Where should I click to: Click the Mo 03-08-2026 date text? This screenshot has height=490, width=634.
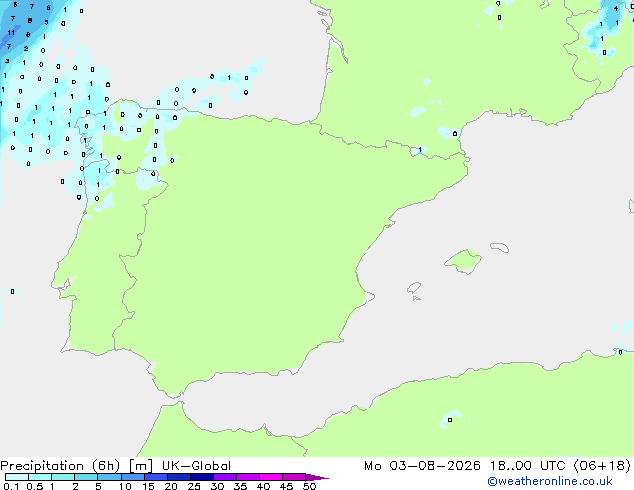coord(423,466)
